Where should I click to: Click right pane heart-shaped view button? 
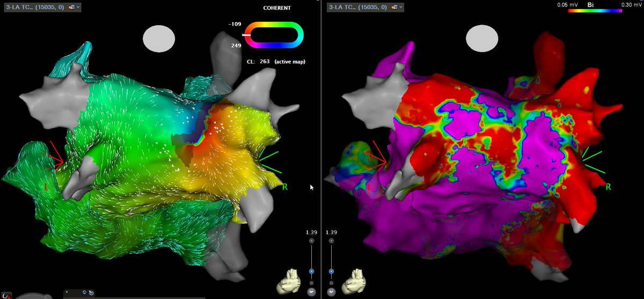coord(331,292)
